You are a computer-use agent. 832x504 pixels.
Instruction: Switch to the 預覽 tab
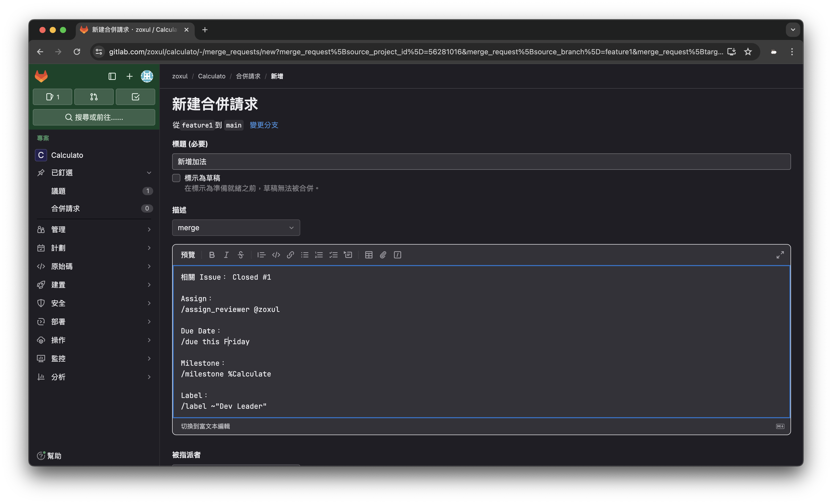coord(188,255)
